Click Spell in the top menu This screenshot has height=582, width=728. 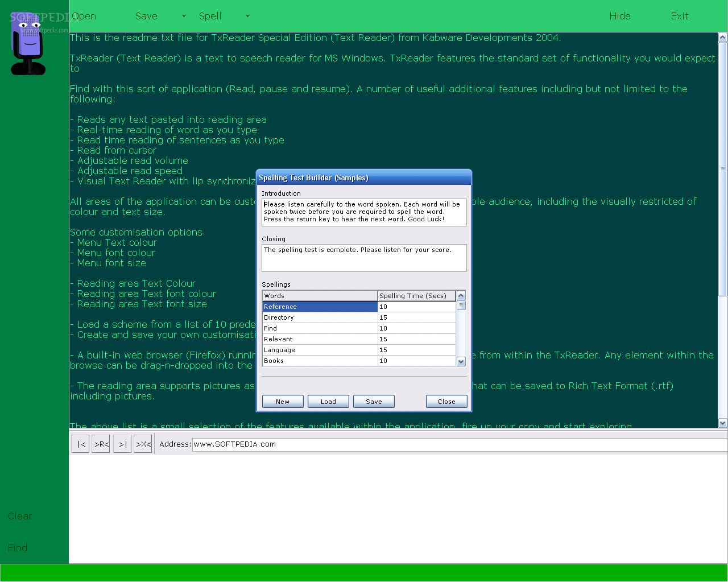click(210, 16)
